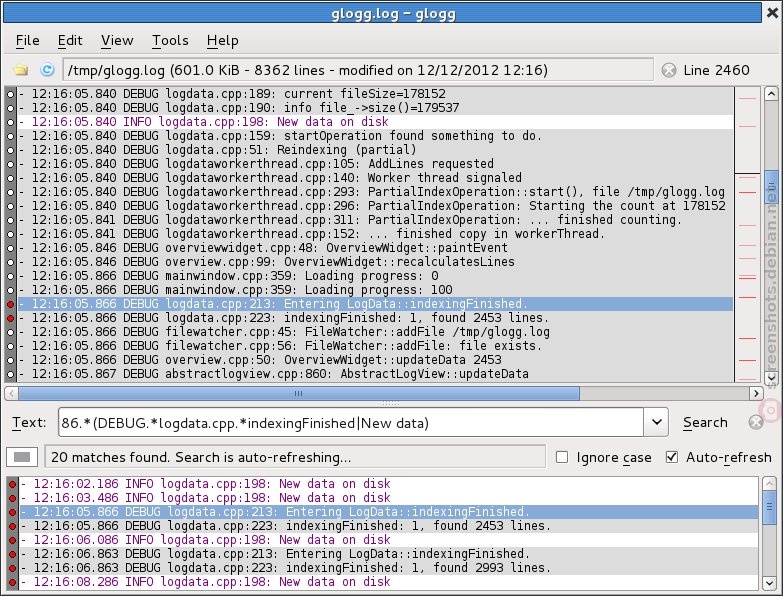Select filtered line '12:16:05.866 found 2453 lines'
The height and width of the screenshot is (596, 783).
pos(389,526)
